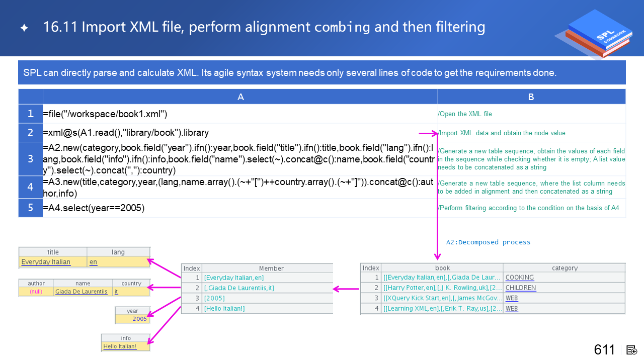Click the 'book' column header
This screenshot has width=644, height=362.
[442, 268]
